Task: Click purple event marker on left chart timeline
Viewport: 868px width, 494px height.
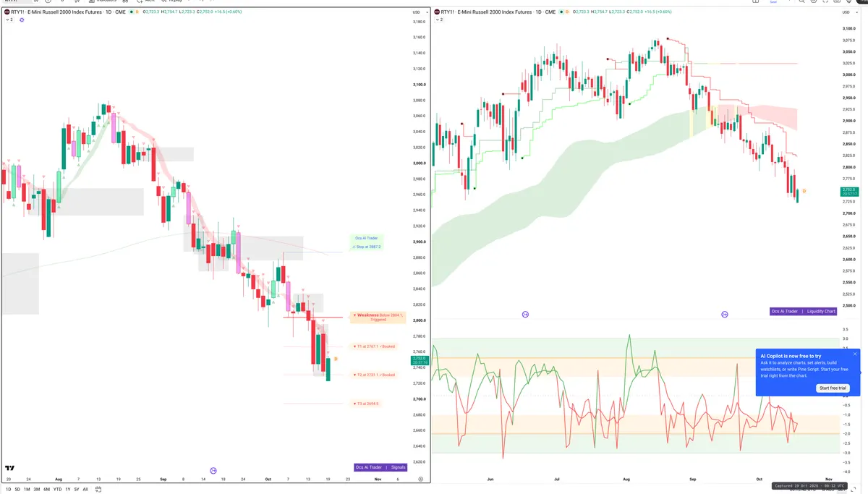Action: pyautogui.click(x=213, y=471)
